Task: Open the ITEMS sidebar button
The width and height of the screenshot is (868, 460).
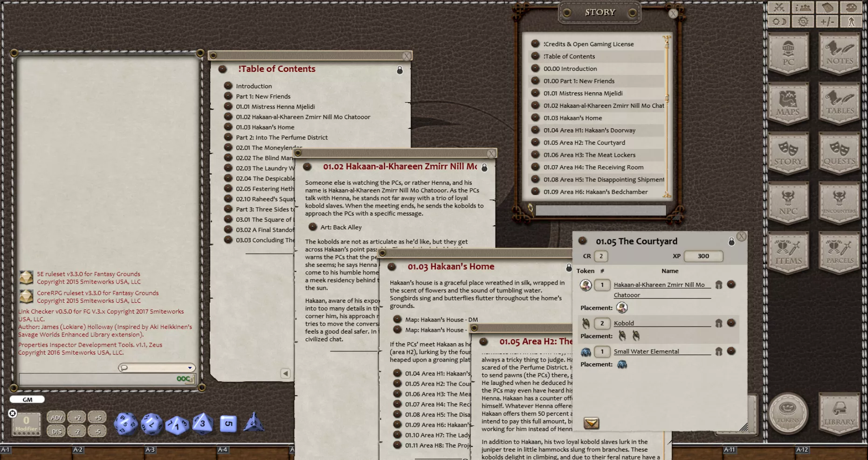Action: [x=788, y=252]
